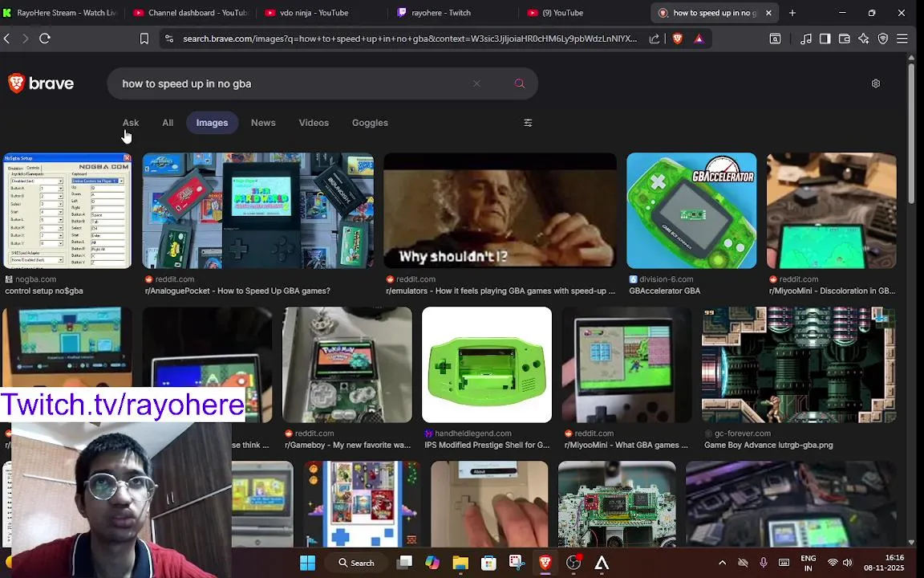Open the Pokemon Gameboy clear shell image

[347, 364]
